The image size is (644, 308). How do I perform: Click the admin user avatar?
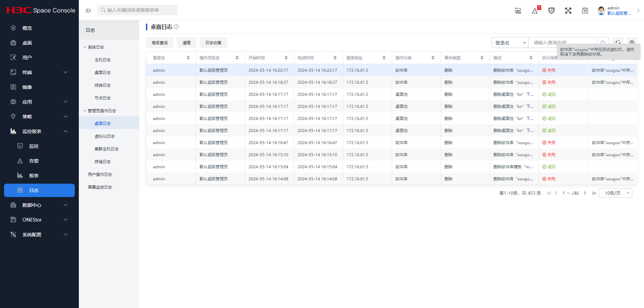tap(601, 10)
